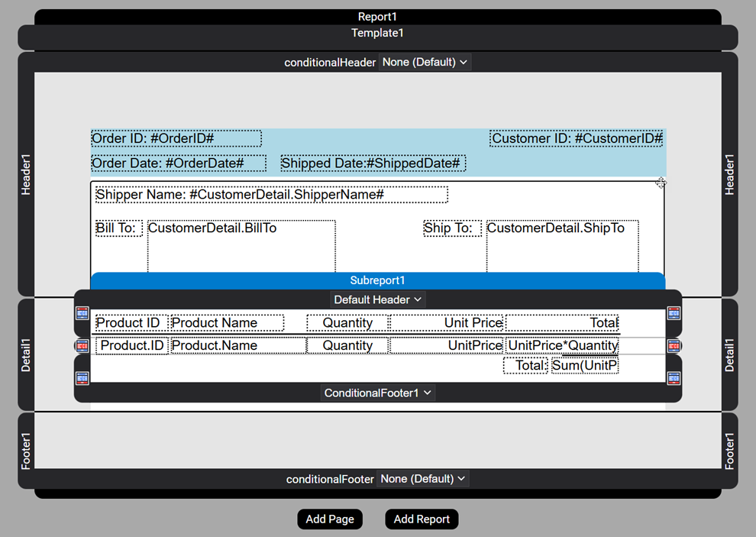Image resolution: width=756 pixels, height=537 pixels.
Task: Click the right subreport detail band icon
Action: click(674, 346)
